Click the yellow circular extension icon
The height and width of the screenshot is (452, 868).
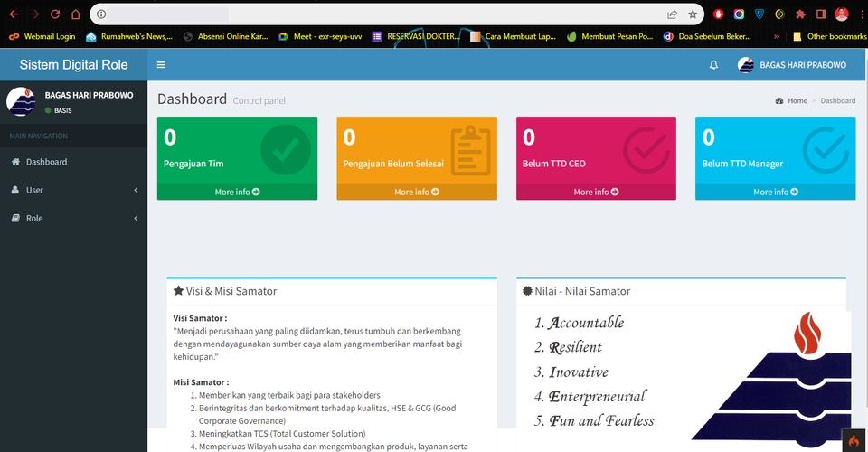coord(779,14)
